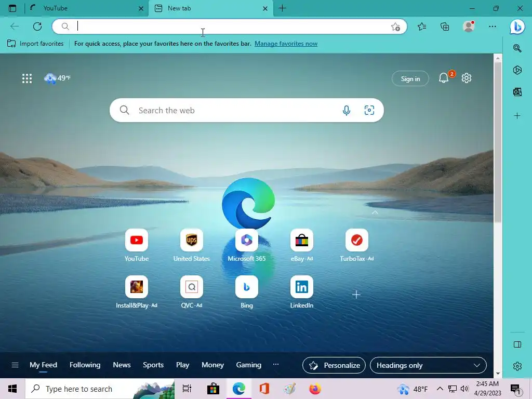Open Outlook in the sidebar
The height and width of the screenshot is (399, 532).
click(517, 92)
